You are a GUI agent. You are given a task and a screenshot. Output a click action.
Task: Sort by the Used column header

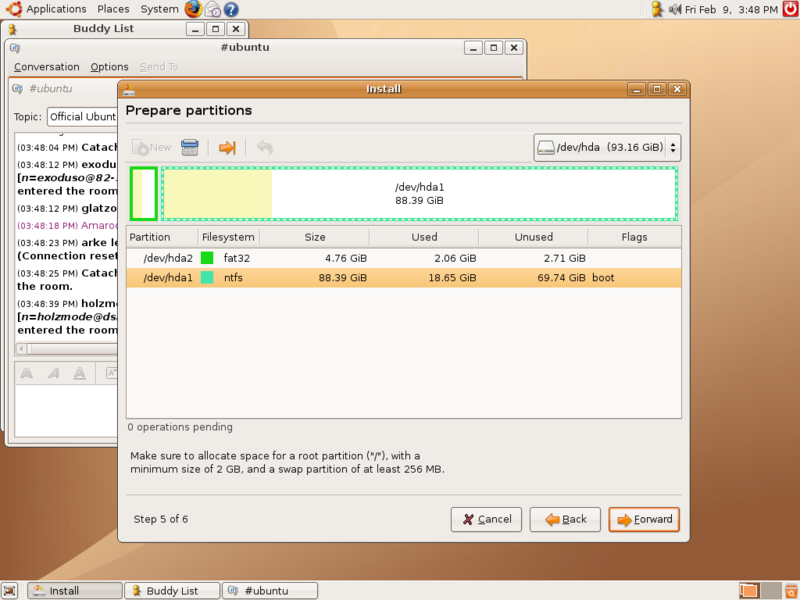424,237
